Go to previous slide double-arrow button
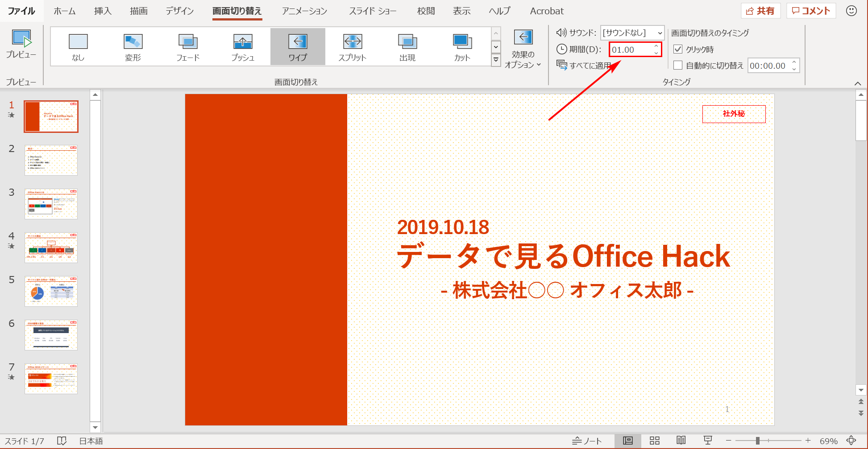This screenshot has height=449, width=868. 861,401
